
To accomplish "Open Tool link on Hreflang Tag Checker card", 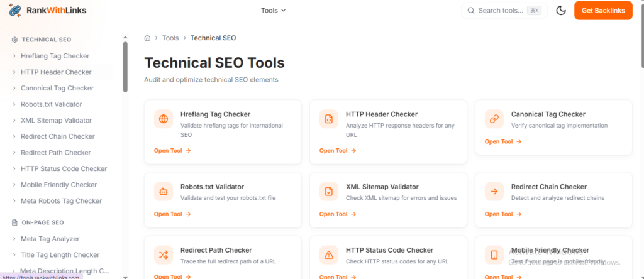I will point(172,151).
